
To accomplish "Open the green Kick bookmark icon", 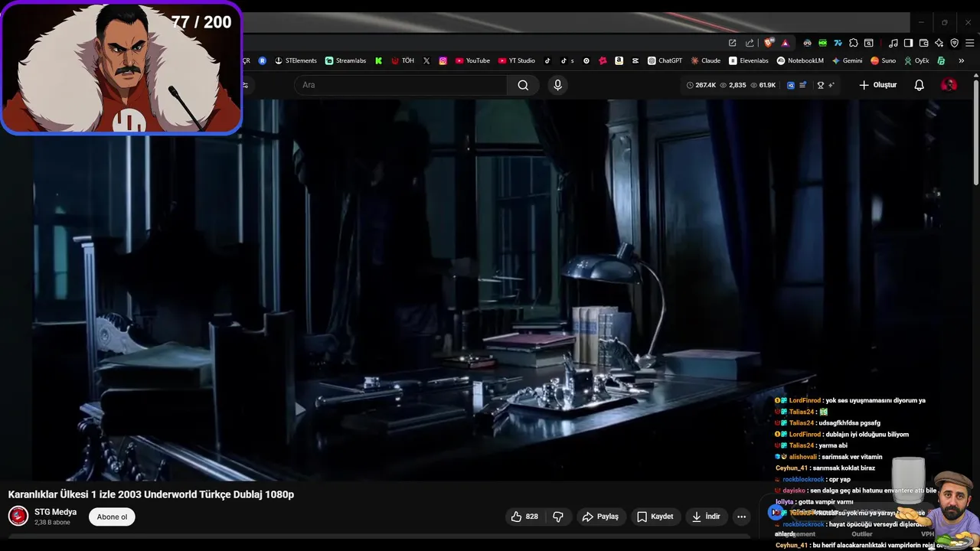I will click(x=378, y=60).
